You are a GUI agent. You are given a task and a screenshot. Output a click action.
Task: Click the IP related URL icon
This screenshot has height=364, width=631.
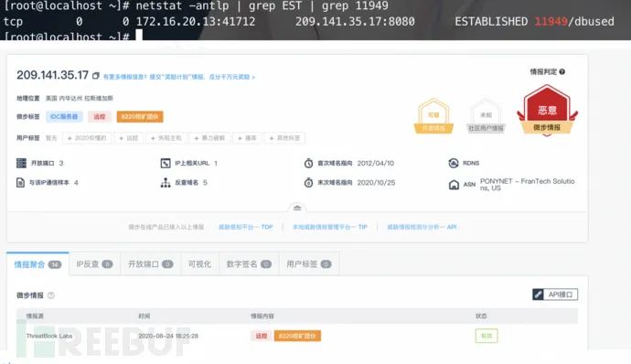(166, 163)
